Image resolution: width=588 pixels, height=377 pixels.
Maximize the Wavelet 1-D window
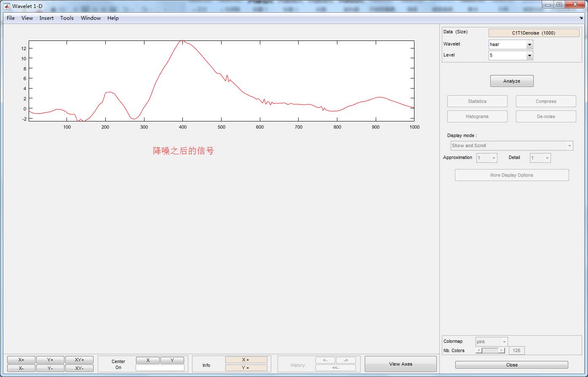point(559,4)
